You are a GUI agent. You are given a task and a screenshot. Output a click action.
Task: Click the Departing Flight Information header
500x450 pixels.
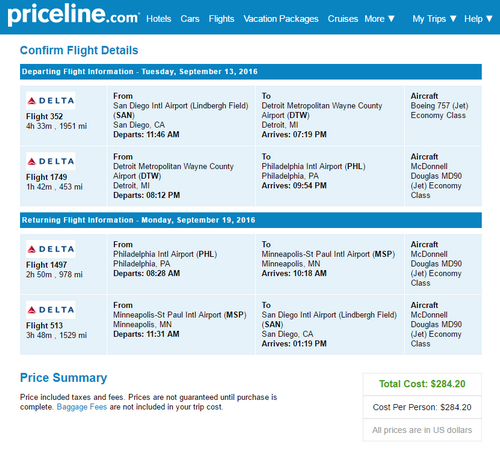tap(251, 72)
